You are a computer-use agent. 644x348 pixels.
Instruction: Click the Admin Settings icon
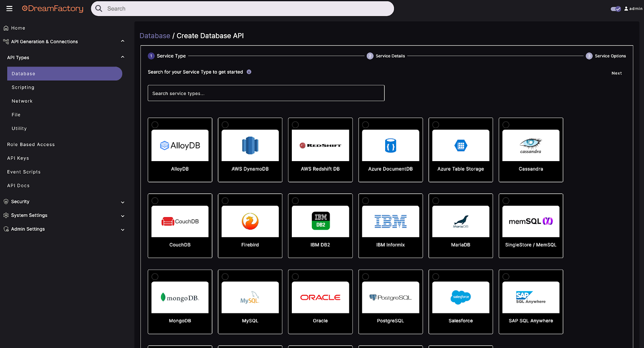6,229
